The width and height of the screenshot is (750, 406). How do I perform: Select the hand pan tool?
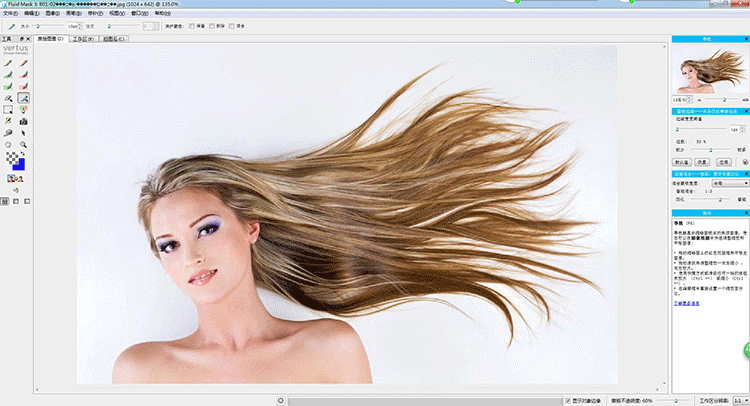click(9, 144)
